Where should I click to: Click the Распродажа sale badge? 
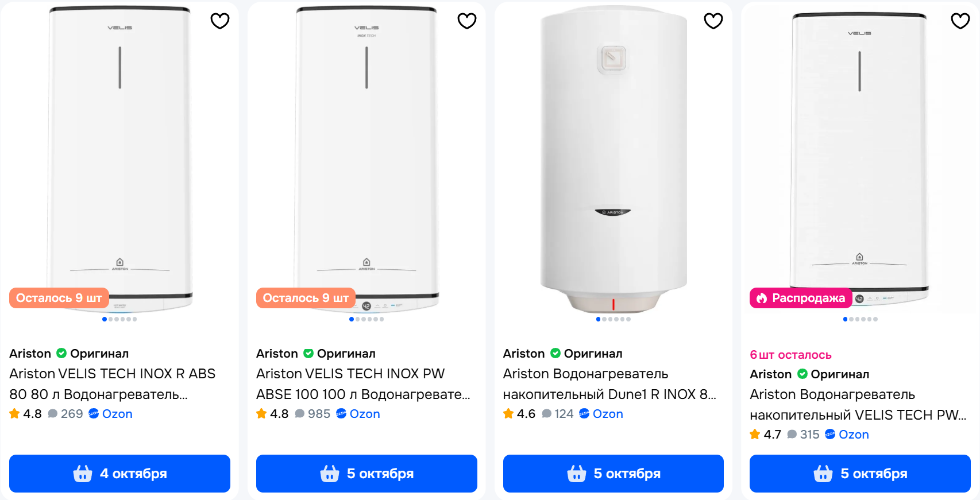click(802, 298)
